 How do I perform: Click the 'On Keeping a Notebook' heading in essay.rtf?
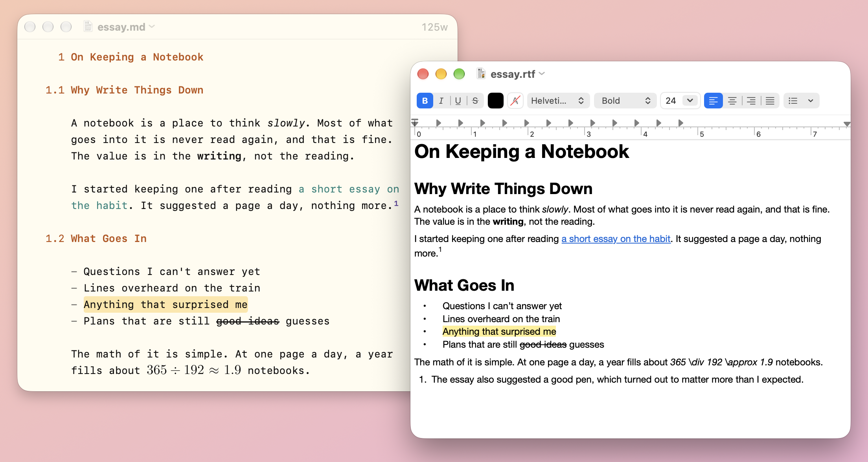522,152
